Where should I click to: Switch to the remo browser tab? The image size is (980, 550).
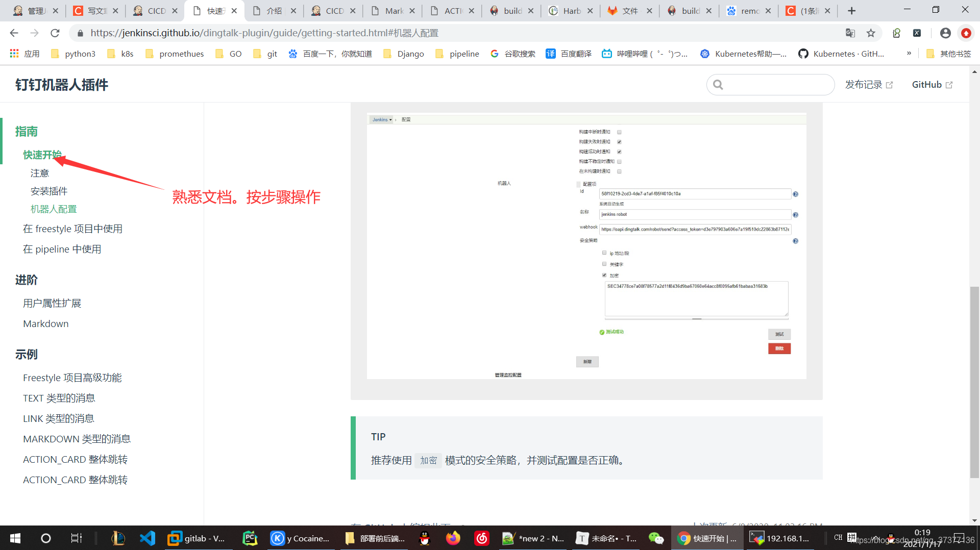[749, 11]
